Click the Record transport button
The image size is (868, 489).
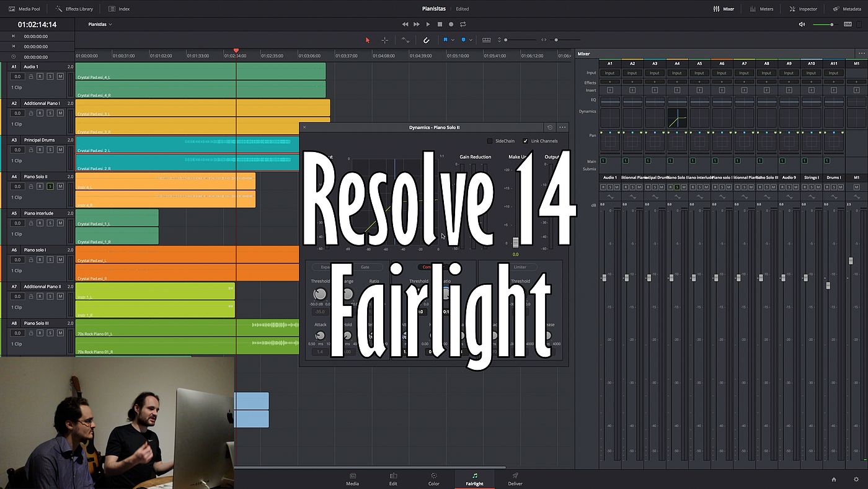[451, 24]
